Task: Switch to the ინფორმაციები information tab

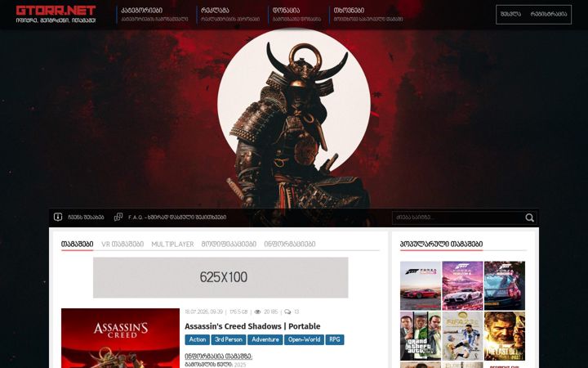Action: coord(290,244)
